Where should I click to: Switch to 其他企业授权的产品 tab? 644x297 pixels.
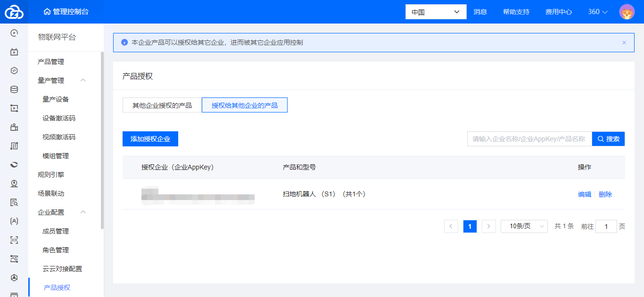coord(162,105)
